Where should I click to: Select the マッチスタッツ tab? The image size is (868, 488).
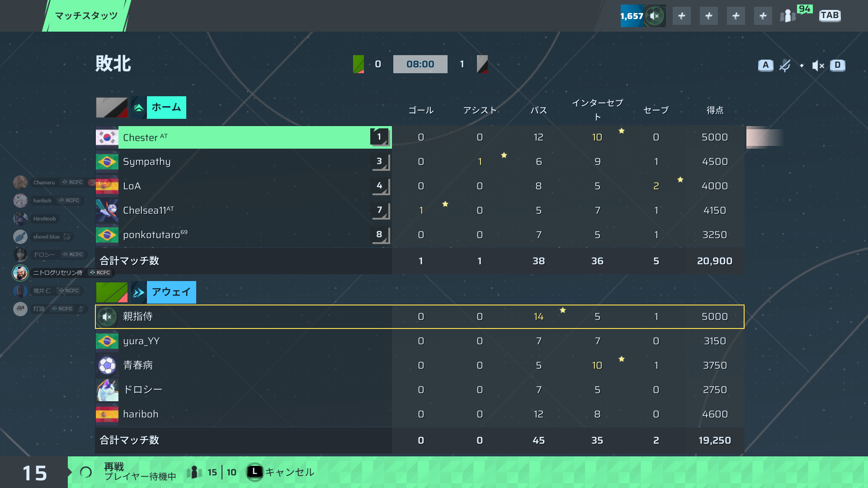point(86,16)
